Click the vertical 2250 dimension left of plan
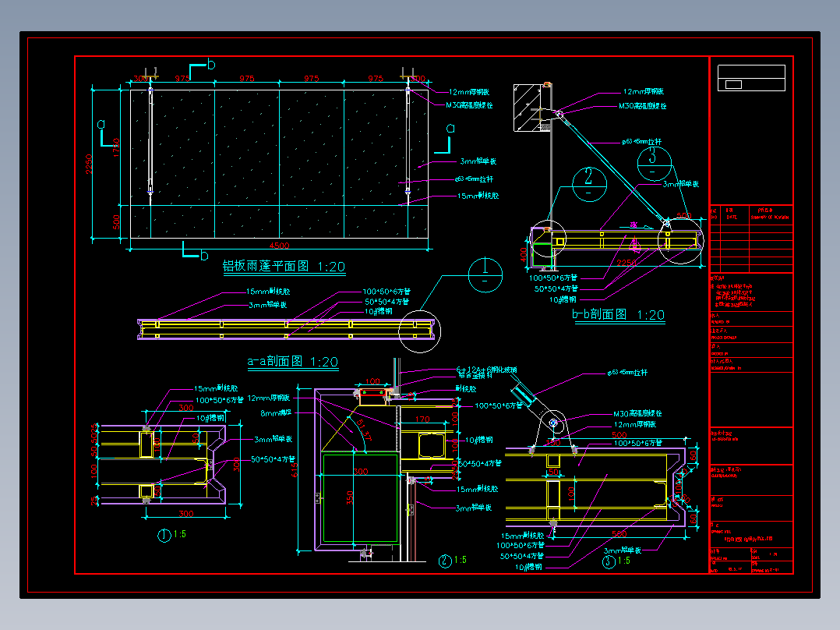Screen dimensions: 840x630 tap(89, 164)
